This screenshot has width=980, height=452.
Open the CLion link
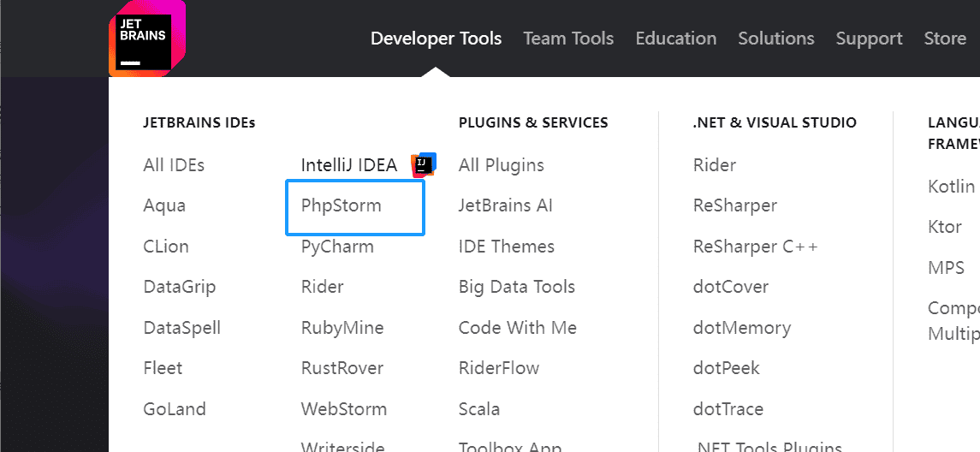166,247
